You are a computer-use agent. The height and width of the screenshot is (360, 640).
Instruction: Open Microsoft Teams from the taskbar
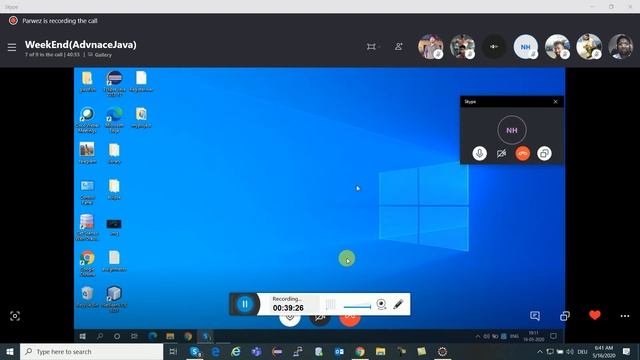click(257, 351)
